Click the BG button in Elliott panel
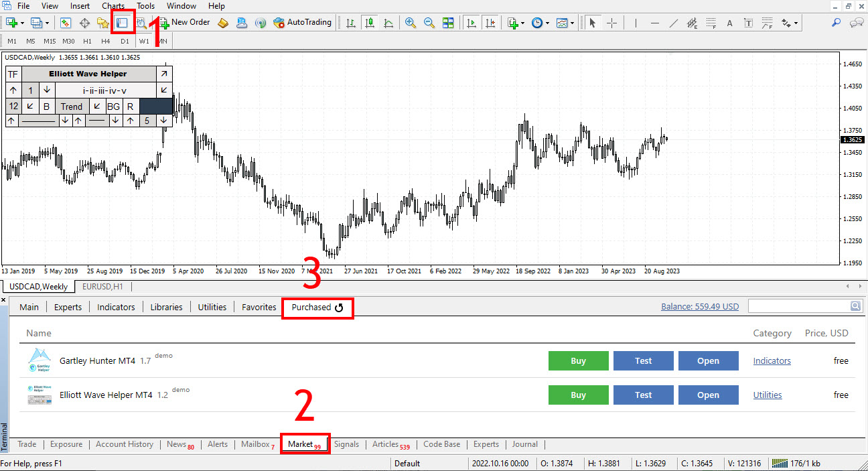Viewport: 868px width, 471px height. tap(113, 107)
